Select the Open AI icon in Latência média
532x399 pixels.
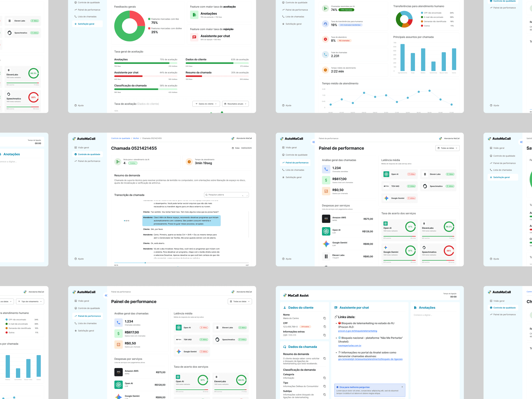tap(386, 174)
